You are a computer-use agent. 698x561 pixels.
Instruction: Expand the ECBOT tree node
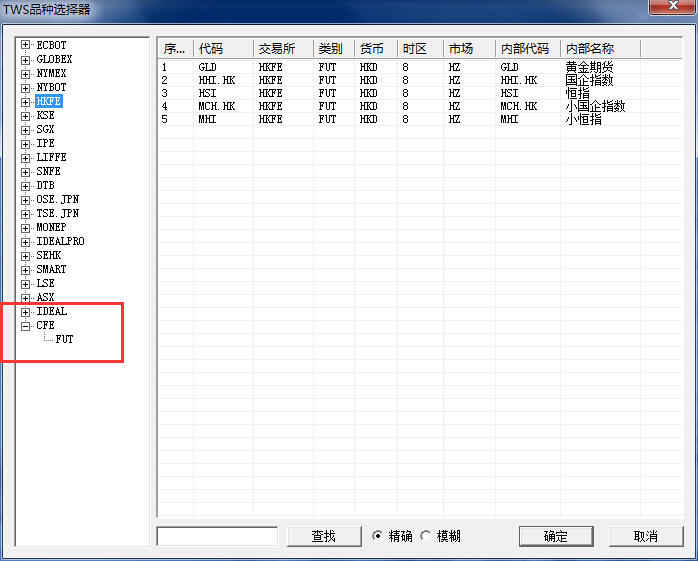(25, 45)
